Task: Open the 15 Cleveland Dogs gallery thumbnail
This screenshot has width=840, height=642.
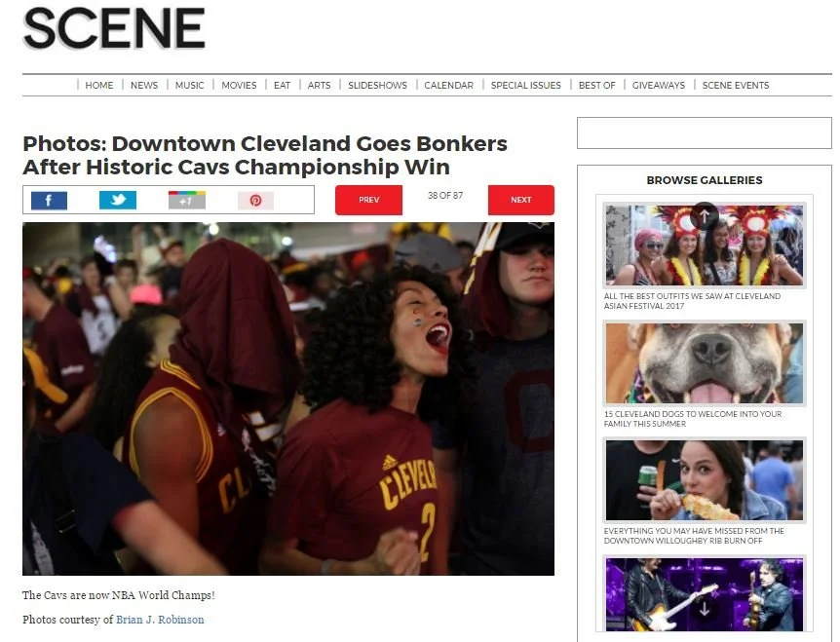Action: 704,363
